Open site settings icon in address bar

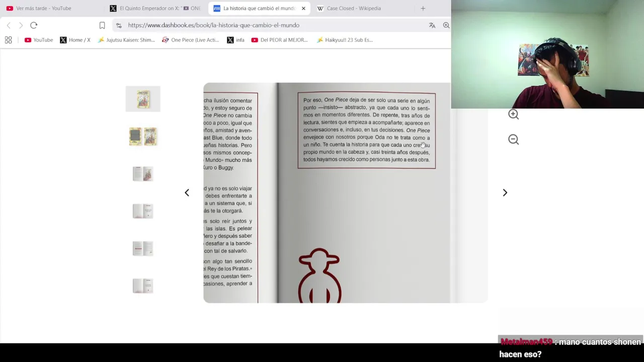118,25
